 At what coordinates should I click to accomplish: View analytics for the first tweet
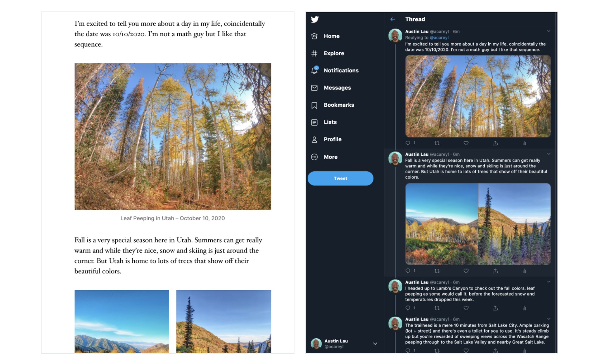(524, 143)
